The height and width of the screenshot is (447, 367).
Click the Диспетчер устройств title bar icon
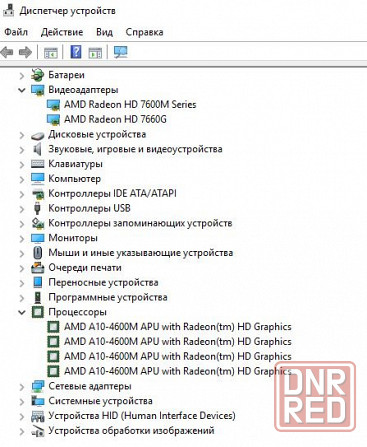coord(8,9)
